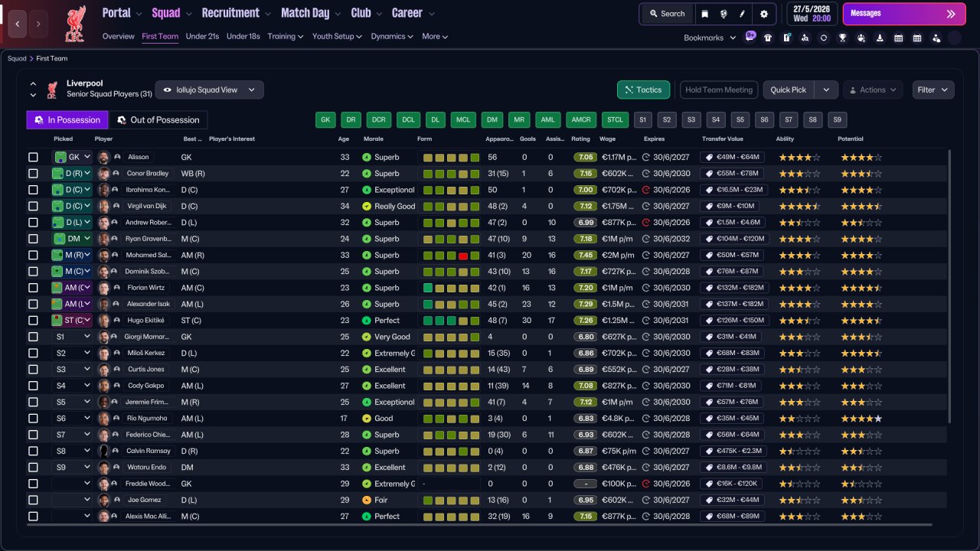Click the green pitch role icon for Alisson
980x551 pixels.
click(x=60, y=157)
